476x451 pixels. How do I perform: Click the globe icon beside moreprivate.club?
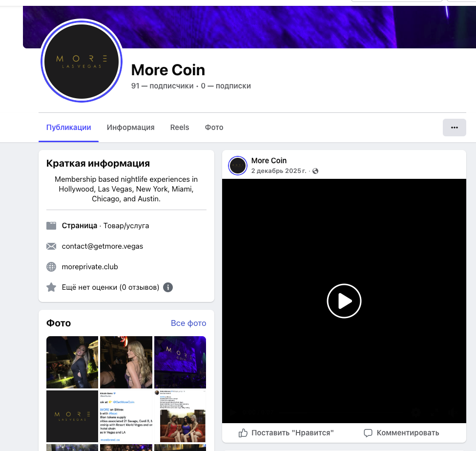coord(51,267)
